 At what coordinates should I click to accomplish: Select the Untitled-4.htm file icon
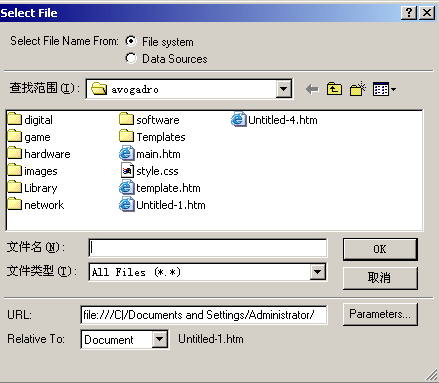pos(238,119)
